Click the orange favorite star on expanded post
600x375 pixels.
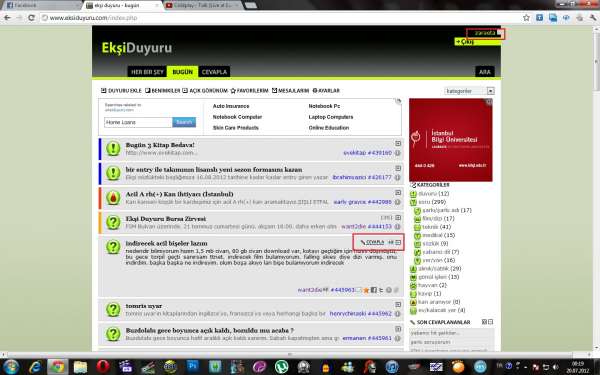[366, 290]
